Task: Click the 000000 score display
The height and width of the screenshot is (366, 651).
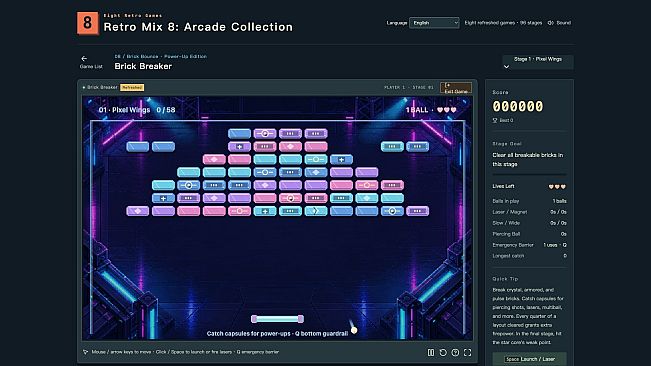Action: (x=518, y=107)
